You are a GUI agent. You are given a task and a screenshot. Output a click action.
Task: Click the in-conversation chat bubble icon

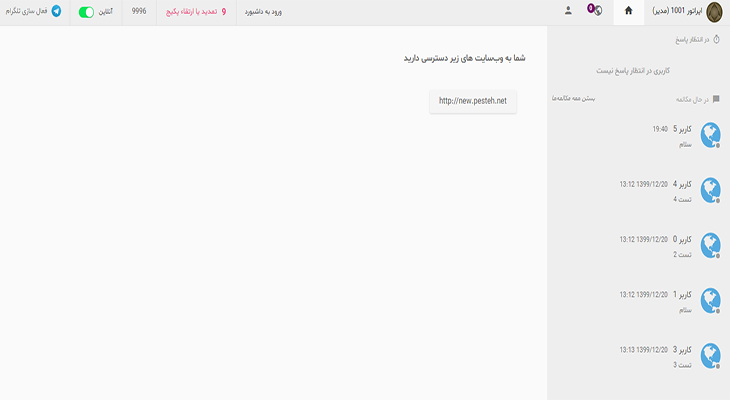click(716, 99)
